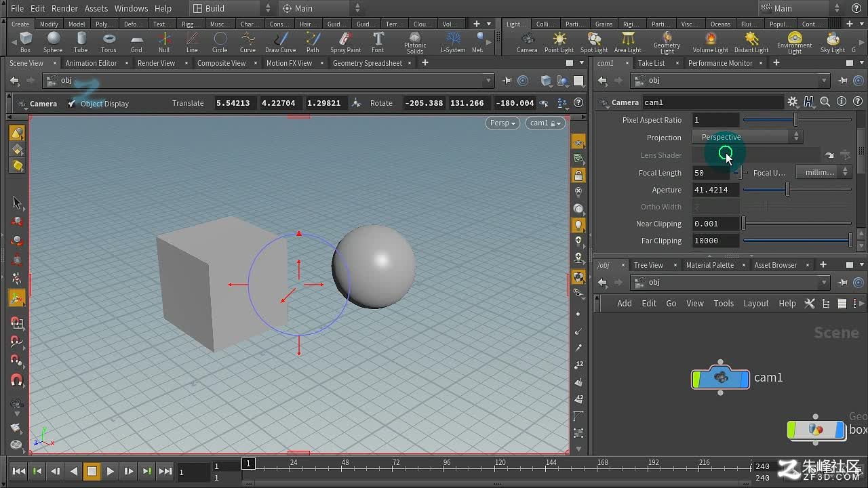Open the Windows menu

[131, 8]
